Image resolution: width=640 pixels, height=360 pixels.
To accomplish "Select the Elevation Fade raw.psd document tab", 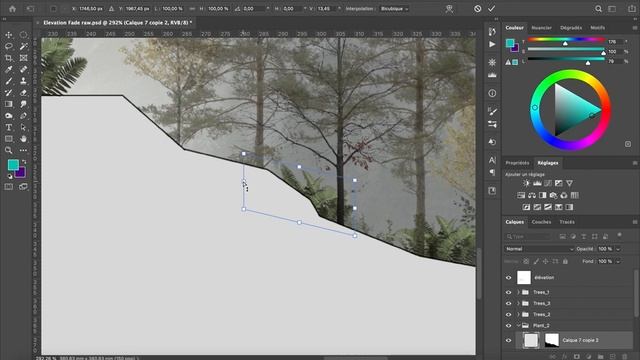I will click(x=118, y=22).
